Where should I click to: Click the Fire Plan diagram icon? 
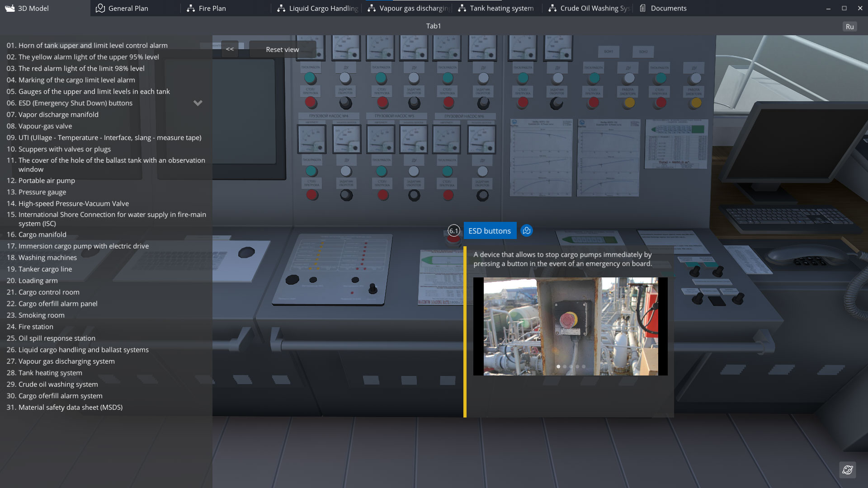191,8
